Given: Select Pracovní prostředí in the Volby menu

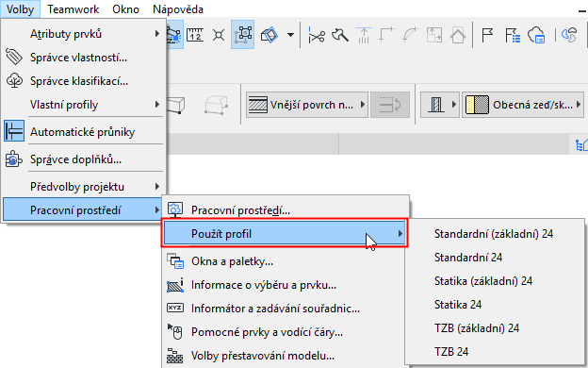Looking at the screenshot, I should [x=83, y=210].
